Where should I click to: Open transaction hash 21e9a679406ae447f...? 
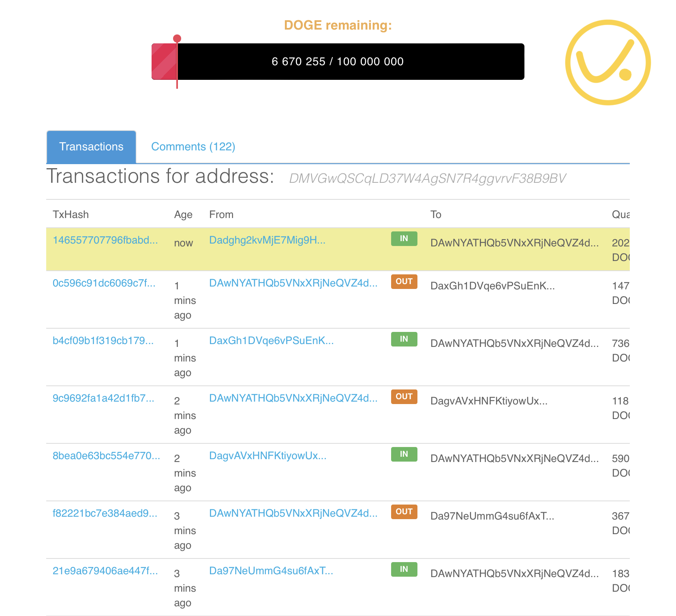(x=105, y=571)
